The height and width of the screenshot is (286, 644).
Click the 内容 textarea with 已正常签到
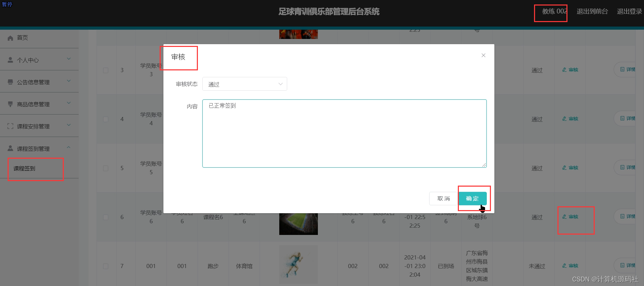click(x=344, y=134)
